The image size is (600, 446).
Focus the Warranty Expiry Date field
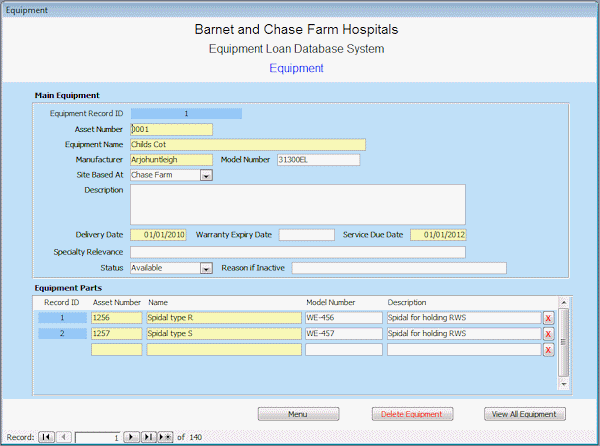[x=306, y=235]
